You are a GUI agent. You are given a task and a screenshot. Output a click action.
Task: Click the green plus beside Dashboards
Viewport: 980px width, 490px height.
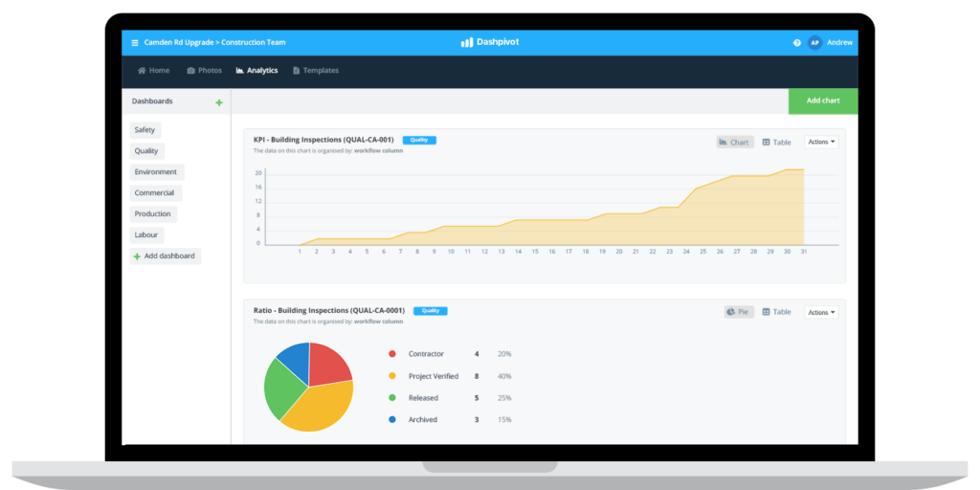click(219, 102)
